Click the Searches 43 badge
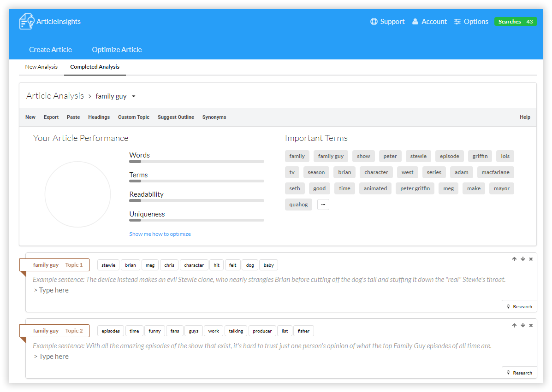The image size is (552, 392). pyautogui.click(x=516, y=22)
